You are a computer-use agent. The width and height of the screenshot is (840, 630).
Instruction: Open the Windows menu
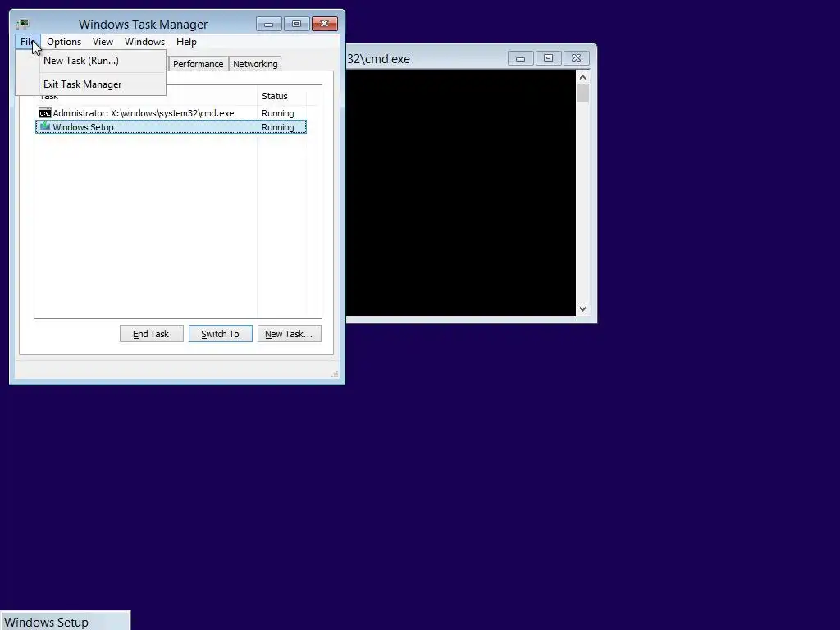point(144,42)
